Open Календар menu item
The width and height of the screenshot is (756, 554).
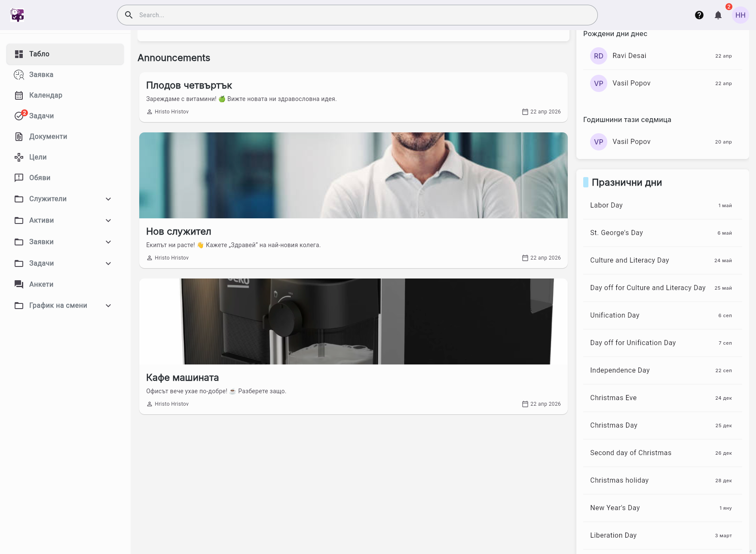65,95
